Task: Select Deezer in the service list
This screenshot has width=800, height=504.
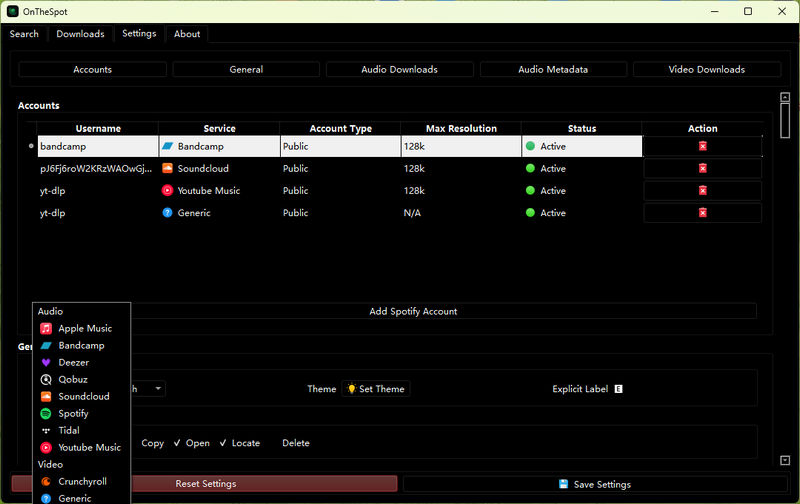Action: point(82,362)
